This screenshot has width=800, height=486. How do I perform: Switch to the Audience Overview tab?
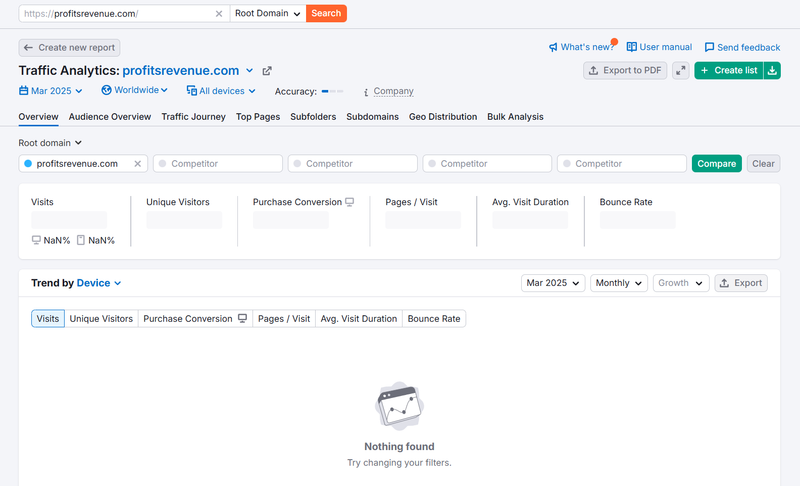(x=110, y=117)
